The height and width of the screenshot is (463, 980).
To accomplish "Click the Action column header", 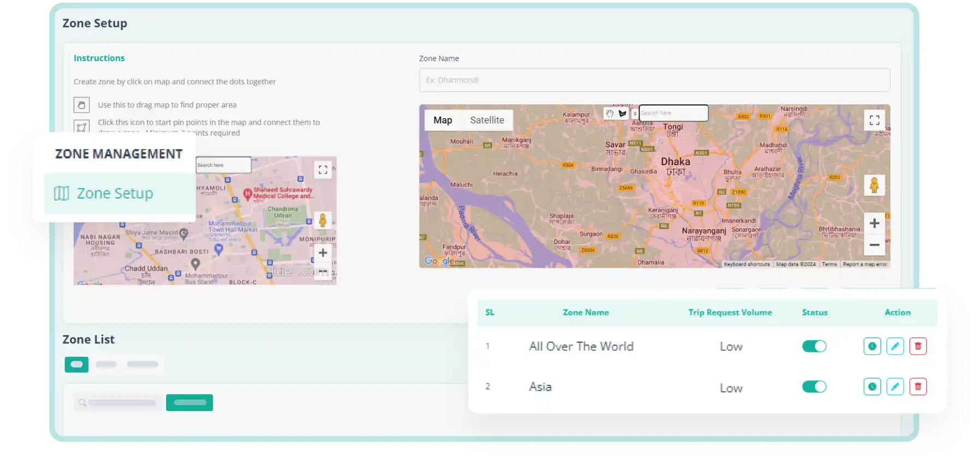I will [898, 313].
